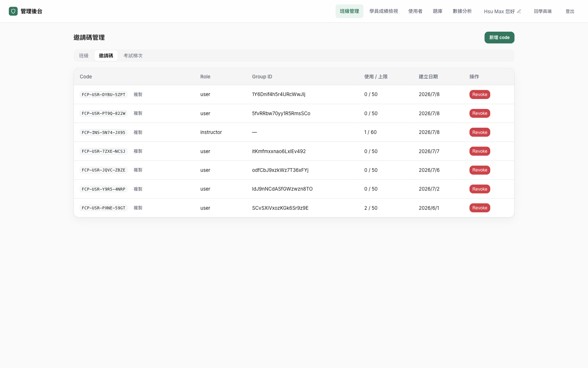Click the 邀請碼管理 page heading

(x=89, y=38)
